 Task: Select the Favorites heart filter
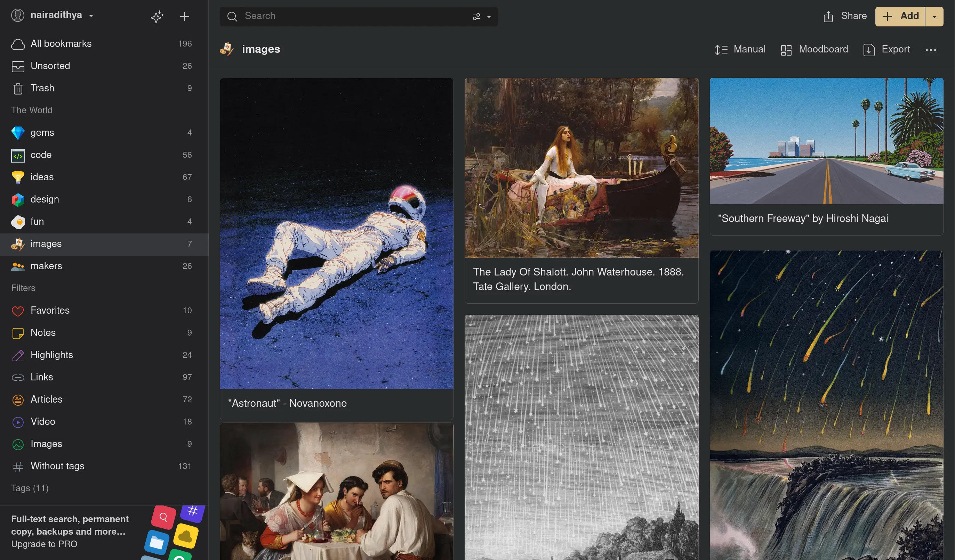50,311
